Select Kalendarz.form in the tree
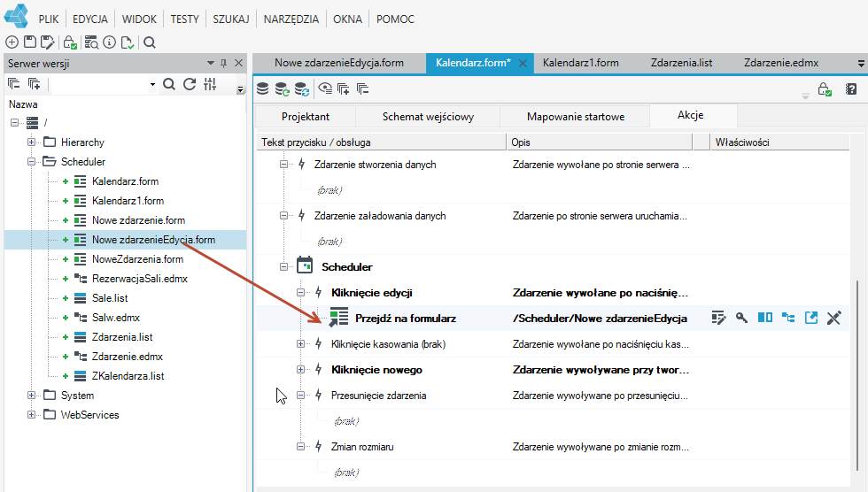 click(x=125, y=181)
